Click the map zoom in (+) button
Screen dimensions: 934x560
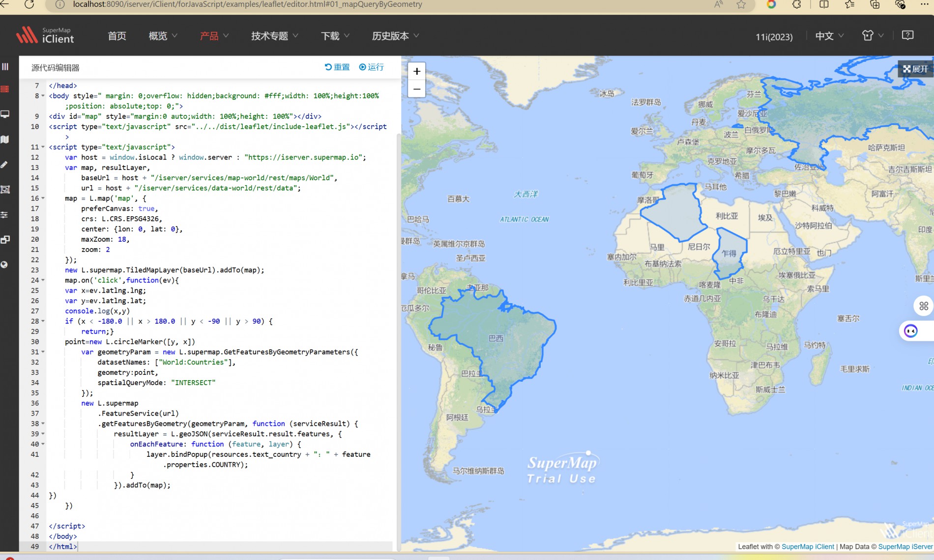416,71
